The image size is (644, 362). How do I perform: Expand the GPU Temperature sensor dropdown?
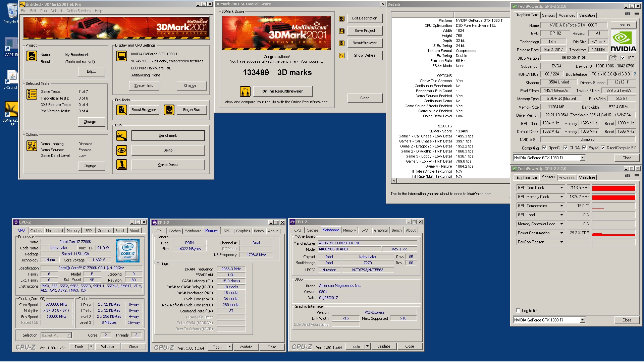(561, 206)
